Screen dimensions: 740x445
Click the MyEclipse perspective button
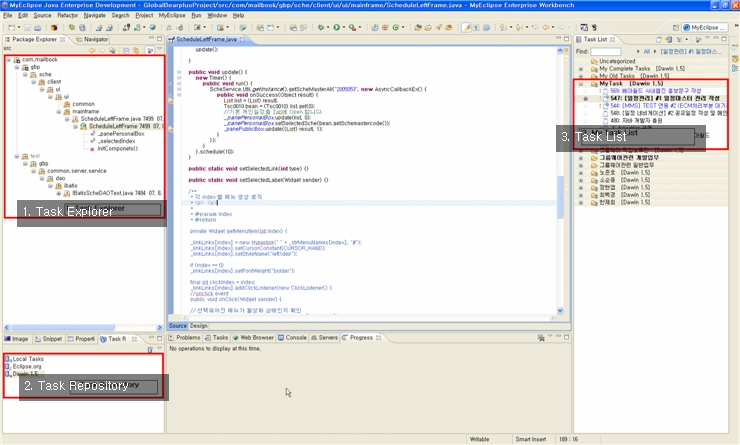tap(705, 27)
